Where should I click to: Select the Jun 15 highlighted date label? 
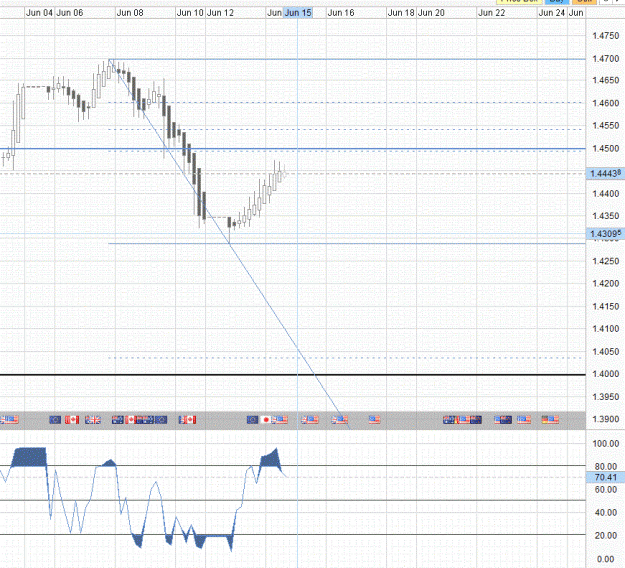298,13
